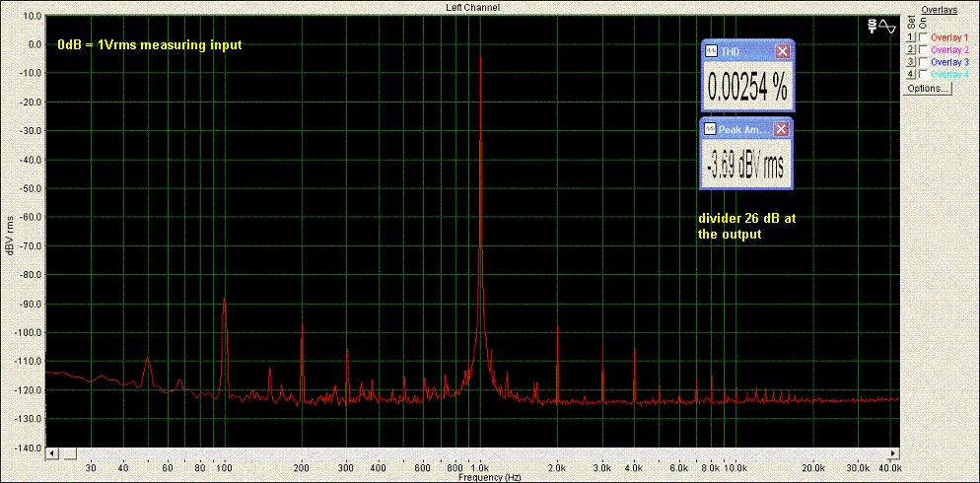Click the horizontal scrollbar right arrow
Screen dimensions: 980x483
point(893,453)
